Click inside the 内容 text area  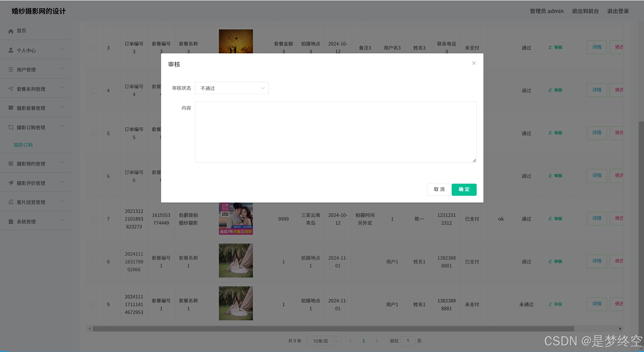(x=335, y=132)
